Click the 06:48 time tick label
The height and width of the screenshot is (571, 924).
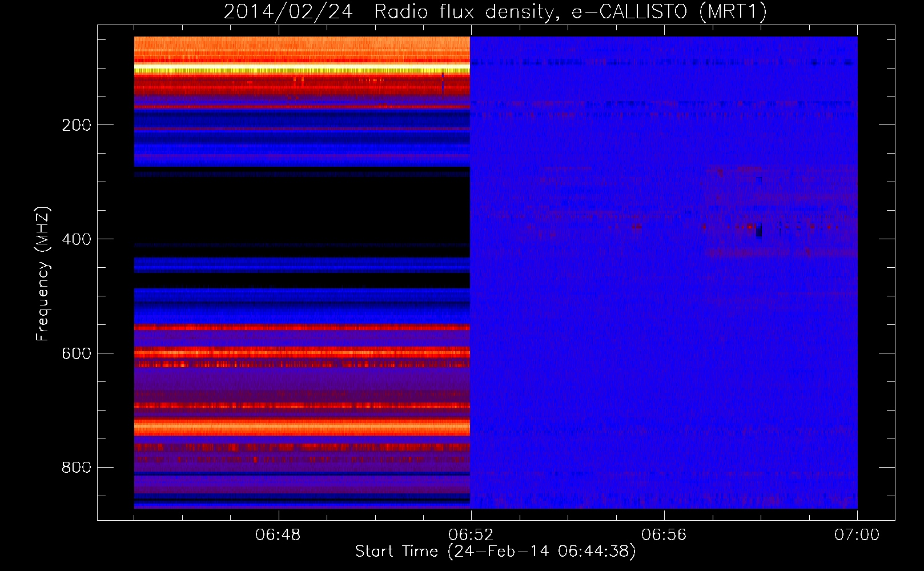click(x=278, y=535)
